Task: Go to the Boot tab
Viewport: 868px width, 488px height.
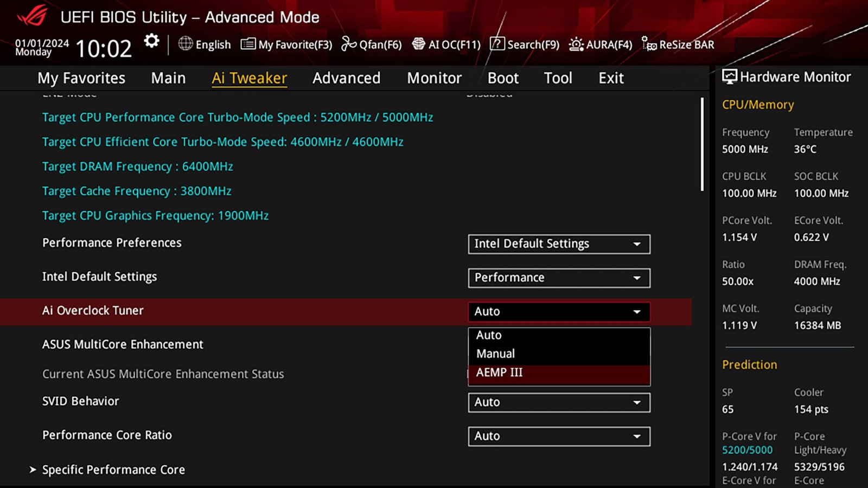Action: coord(503,78)
